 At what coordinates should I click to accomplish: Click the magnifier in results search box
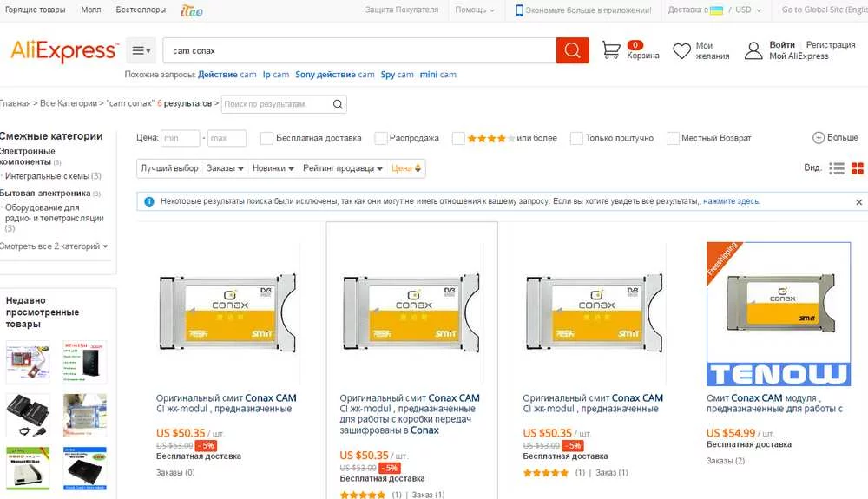338,104
